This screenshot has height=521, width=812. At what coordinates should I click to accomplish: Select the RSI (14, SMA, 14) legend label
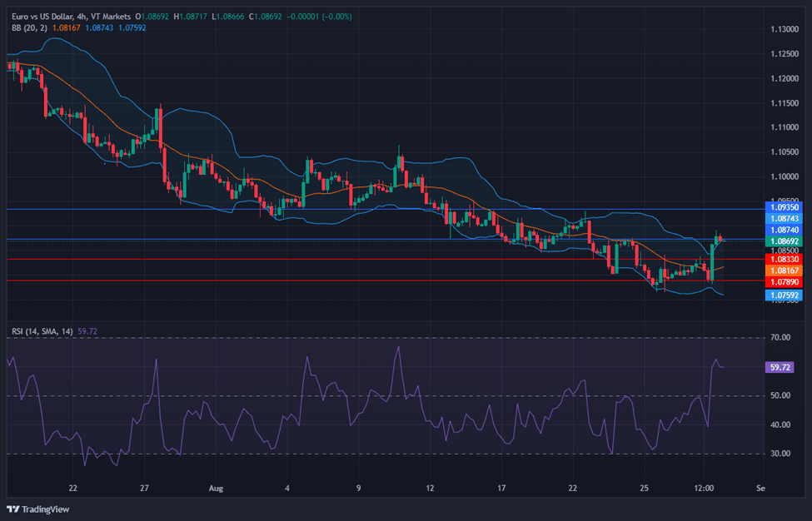click(42, 330)
